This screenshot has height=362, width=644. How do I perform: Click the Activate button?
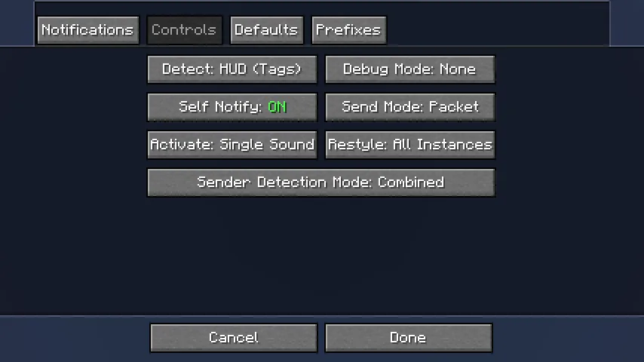232,145
